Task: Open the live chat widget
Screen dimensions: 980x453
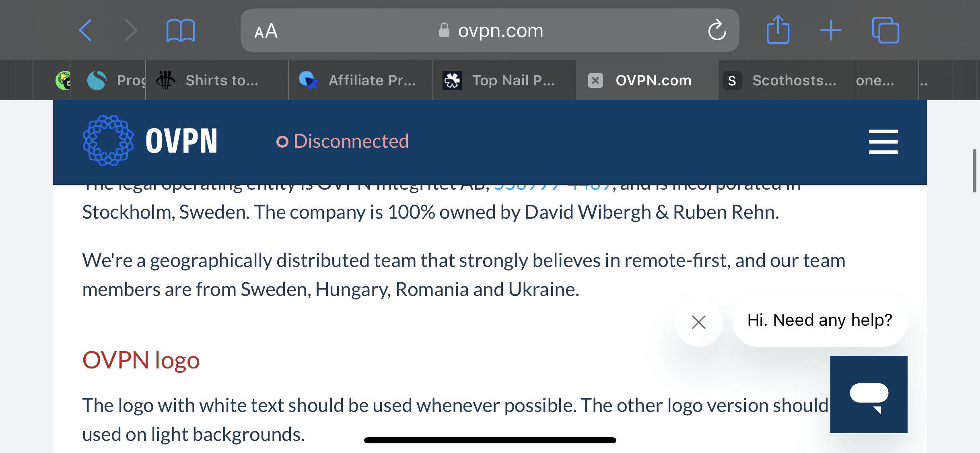Action: coord(869,395)
